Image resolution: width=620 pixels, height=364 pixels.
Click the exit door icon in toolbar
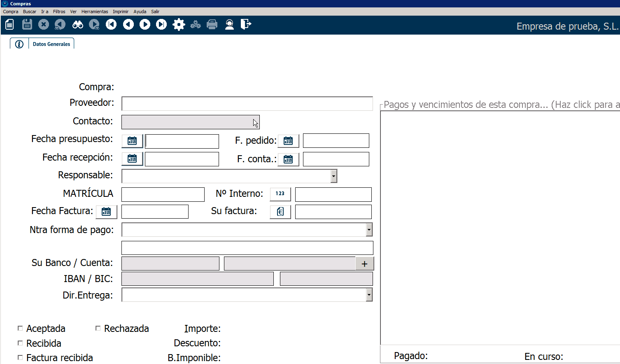coord(246,25)
